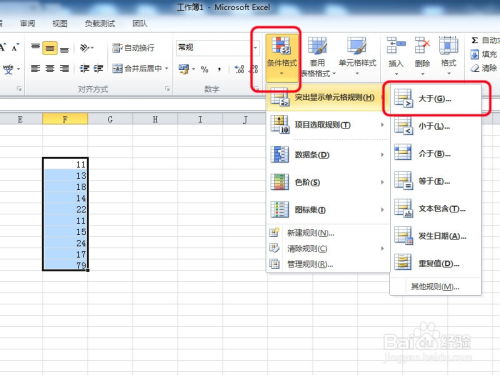Choose 等于(E)... rule
The image size is (500, 375).
click(x=436, y=181)
